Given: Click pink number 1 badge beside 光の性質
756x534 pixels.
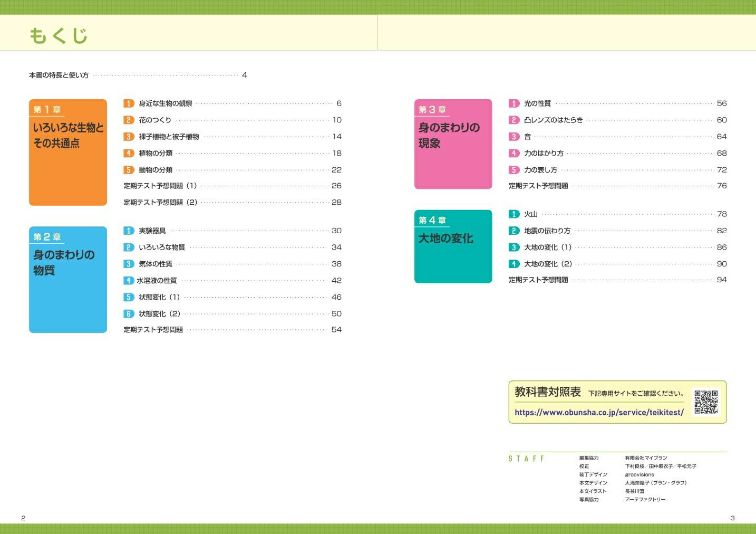Looking at the screenshot, I should coord(514,103).
